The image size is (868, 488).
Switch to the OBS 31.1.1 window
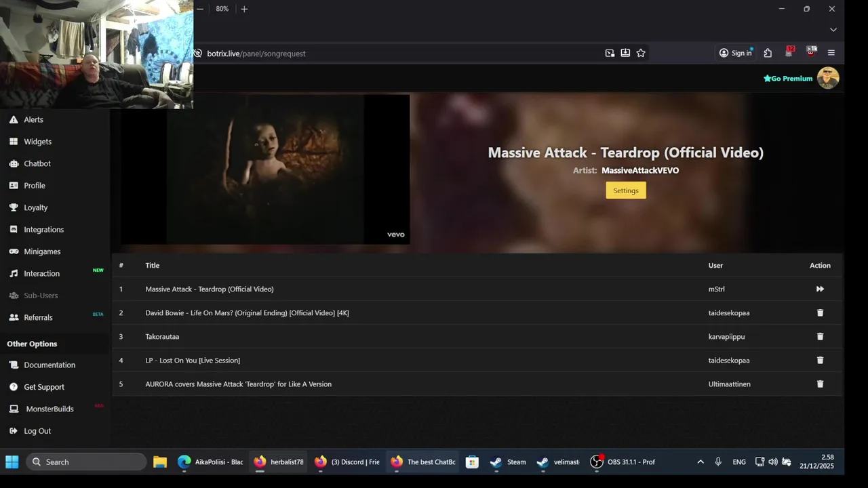623,462
